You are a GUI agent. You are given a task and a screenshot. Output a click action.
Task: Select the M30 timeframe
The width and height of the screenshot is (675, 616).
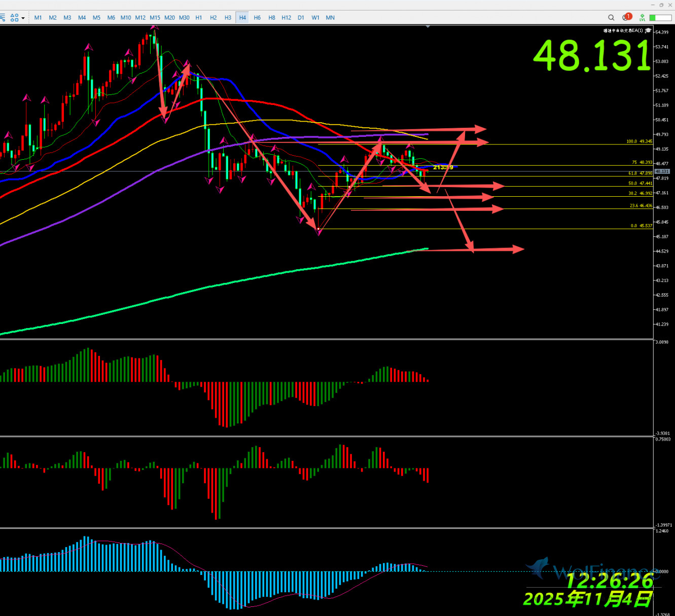point(184,18)
